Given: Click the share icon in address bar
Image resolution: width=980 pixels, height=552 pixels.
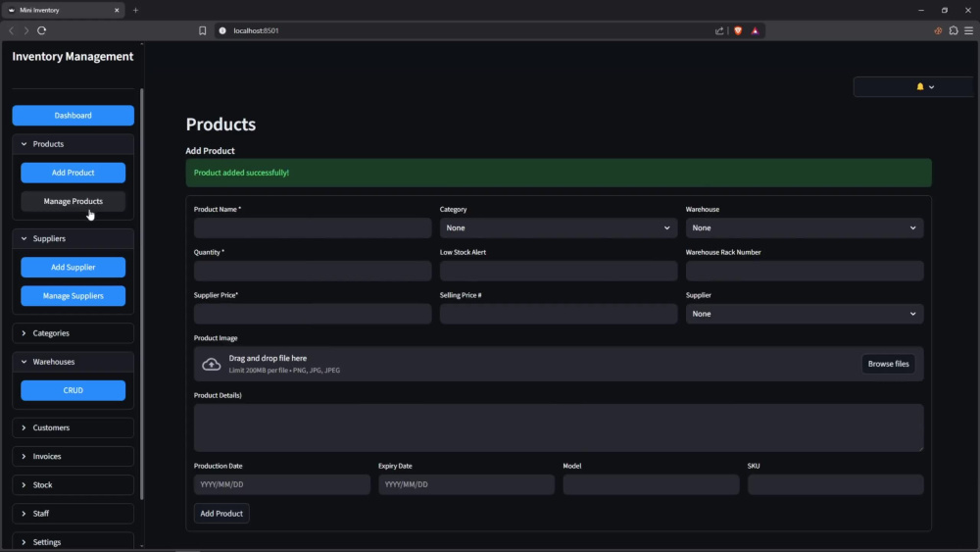Looking at the screenshot, I should tap(719, 30).
